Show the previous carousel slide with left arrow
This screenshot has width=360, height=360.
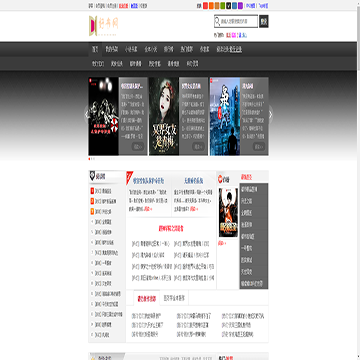tap(86, 115)
